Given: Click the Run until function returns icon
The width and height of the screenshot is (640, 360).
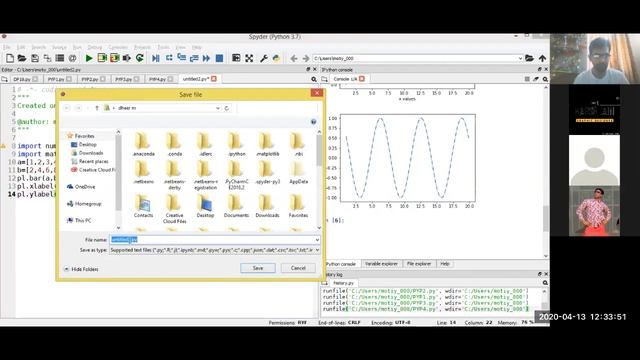Looking at the screenshot, I should (x=194, y=58).
